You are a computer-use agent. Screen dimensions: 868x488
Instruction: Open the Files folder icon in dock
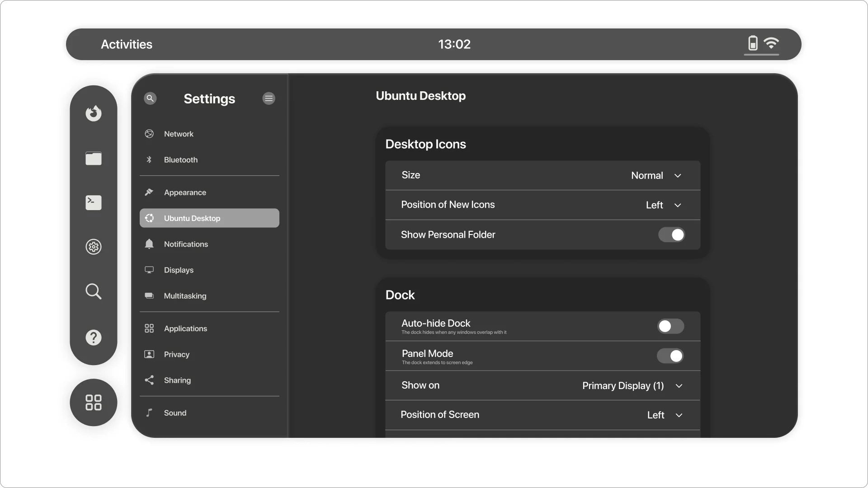click(x=94, y=158)
